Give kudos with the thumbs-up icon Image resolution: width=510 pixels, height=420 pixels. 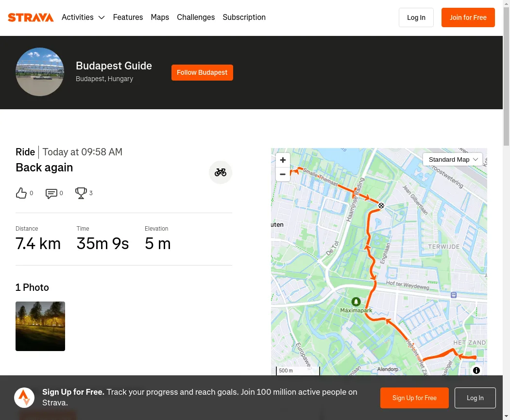(21, 193)
